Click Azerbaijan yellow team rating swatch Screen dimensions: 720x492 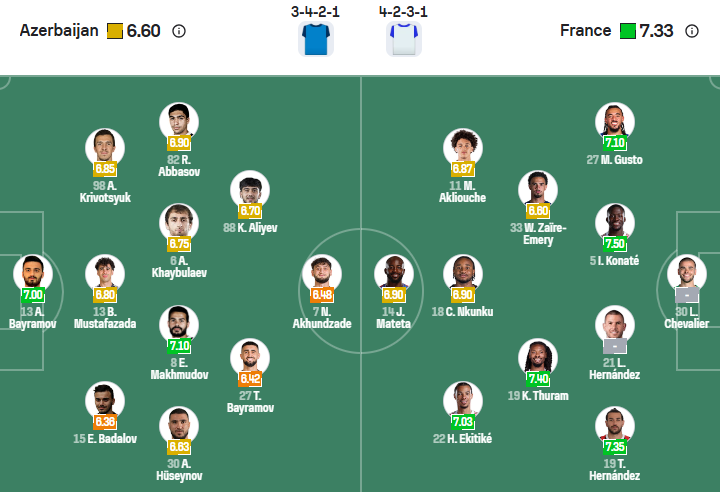click(115, 31)
